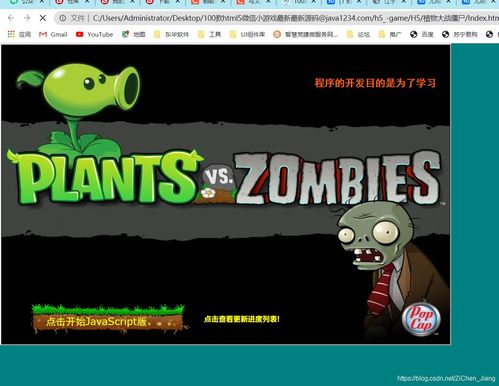Open the 百度 bookmark
The height and width of the screenshot is (386, 499).
[x=422, y=34]
